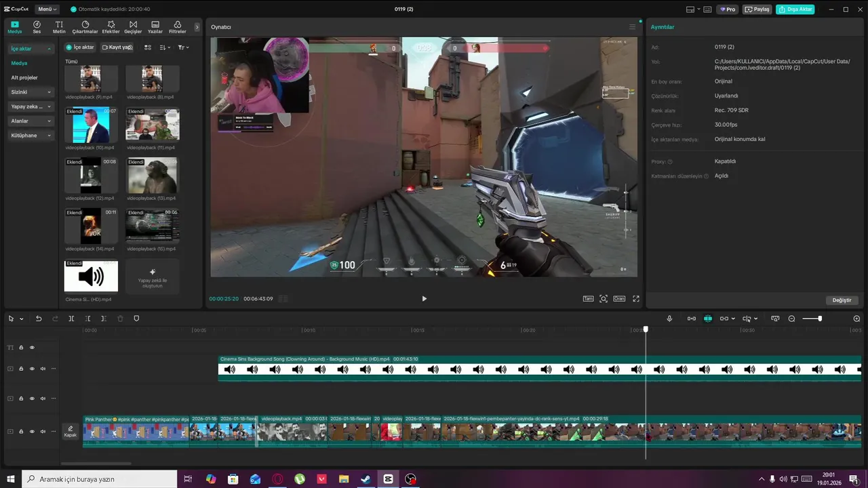Viewport: 868px width, 488px height.
Task: Switch to the Medya tab
Action: coord(15,27)
